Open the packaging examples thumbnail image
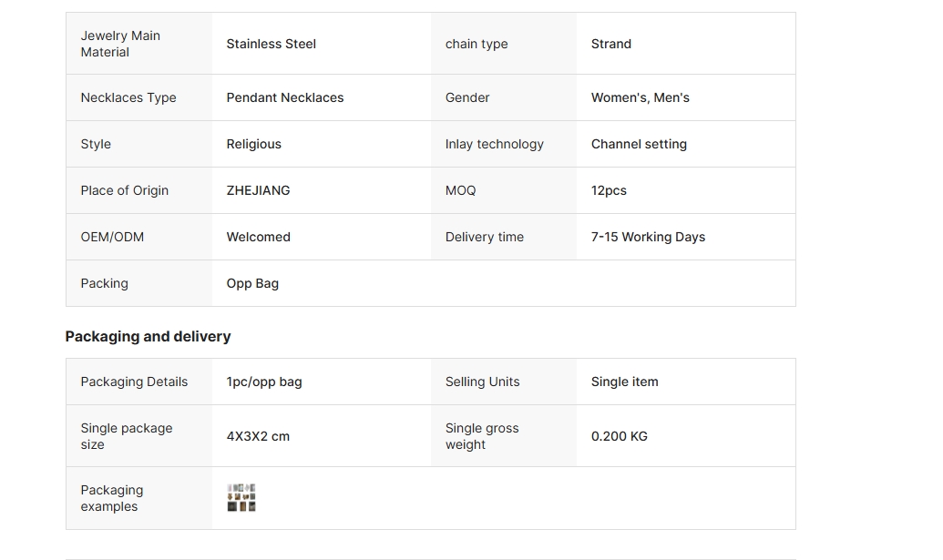The height and width of the screenshot is (560, 943). [x=241, y=498]
